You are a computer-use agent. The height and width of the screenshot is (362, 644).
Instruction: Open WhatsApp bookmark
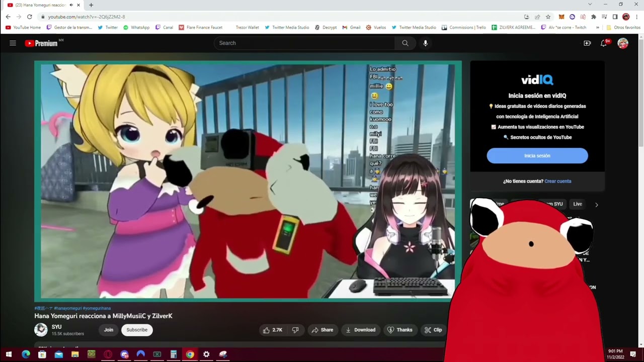click(x=136, y=28)
